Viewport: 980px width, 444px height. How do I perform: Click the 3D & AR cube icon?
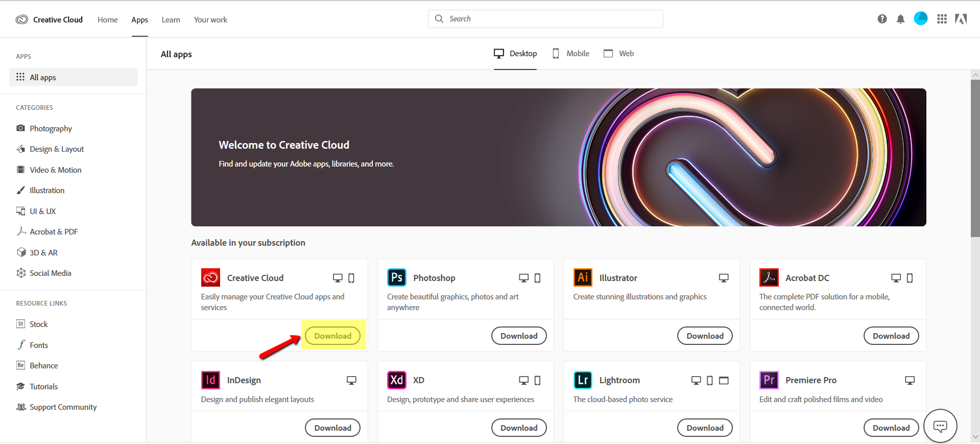(x=21, y=252)
